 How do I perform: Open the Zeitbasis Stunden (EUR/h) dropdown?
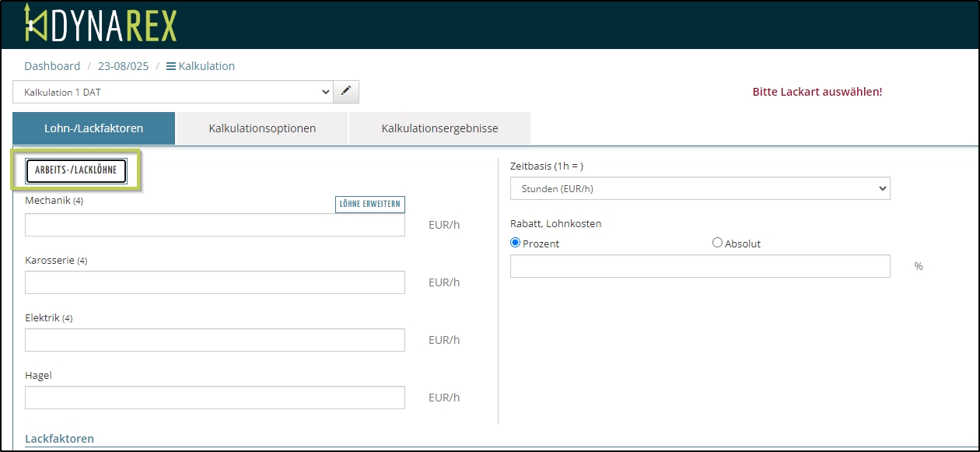(x=699, y=188)
